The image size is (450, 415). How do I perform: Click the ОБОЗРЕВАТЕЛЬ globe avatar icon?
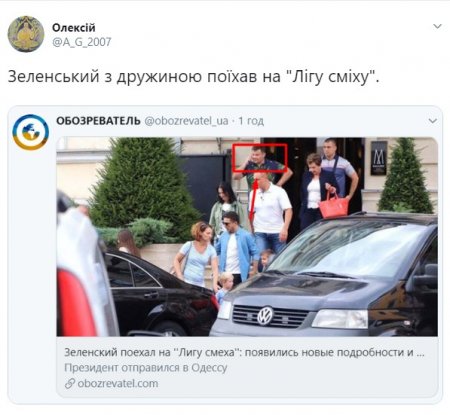31,132
